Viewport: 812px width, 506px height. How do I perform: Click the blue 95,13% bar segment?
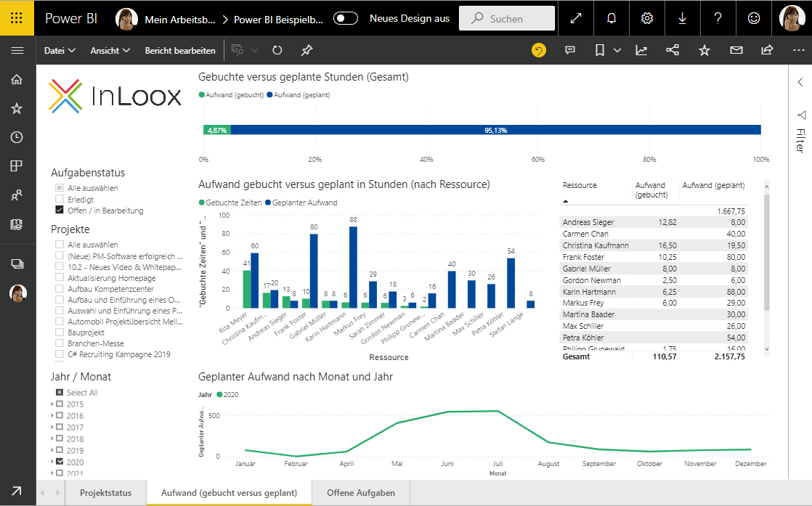click(x=495, y=130)
